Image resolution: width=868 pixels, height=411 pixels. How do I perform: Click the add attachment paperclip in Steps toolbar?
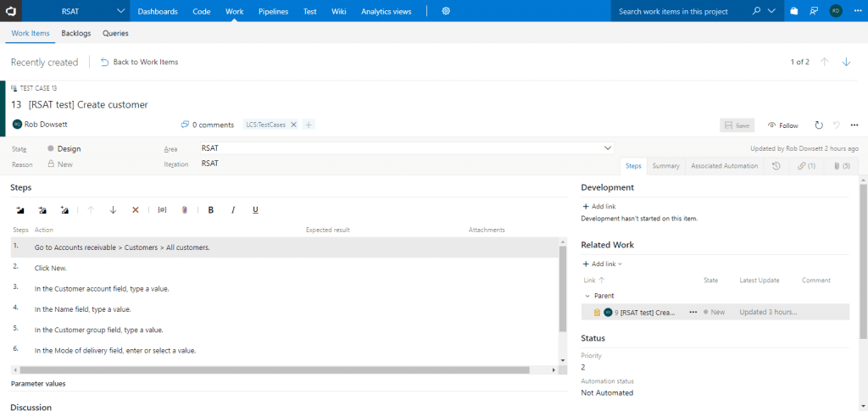(184, 209)
